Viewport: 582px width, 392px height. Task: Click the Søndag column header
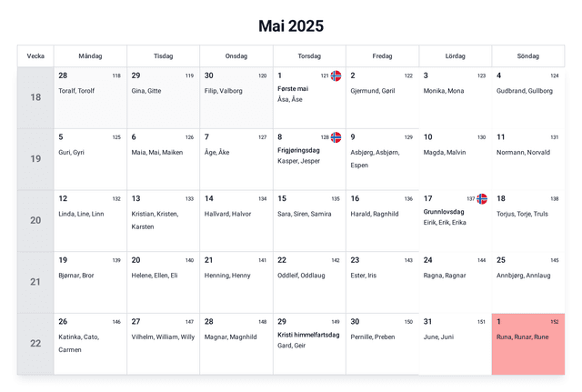tap(527, 56)
